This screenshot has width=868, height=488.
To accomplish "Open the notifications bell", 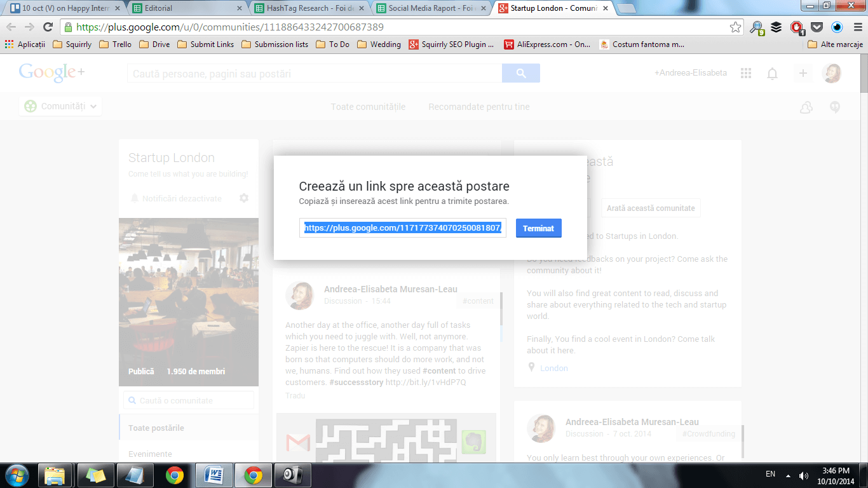I will pyautogui.click(x=773, y=74).
